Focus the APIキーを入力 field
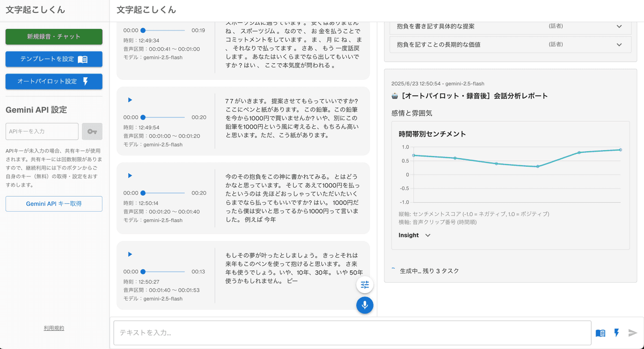Image resolution: width=644 pixels, height=349 pixels. (x=42, y=131)
